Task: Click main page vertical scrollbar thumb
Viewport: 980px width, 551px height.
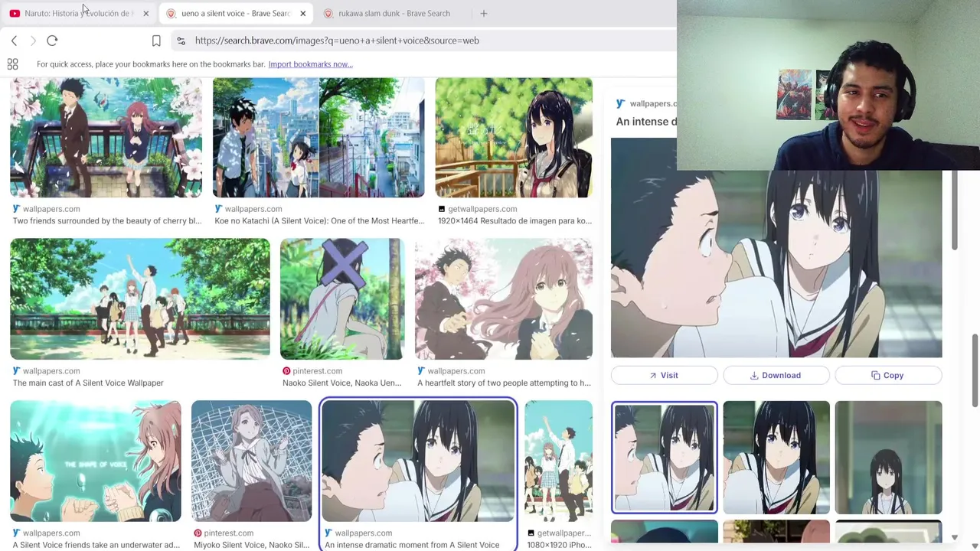Action: click(975, 370)
